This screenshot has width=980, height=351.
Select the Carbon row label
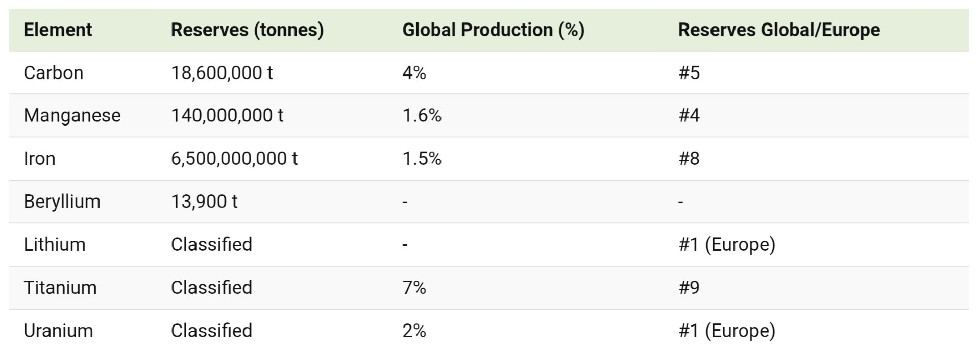tap(54, 72)
